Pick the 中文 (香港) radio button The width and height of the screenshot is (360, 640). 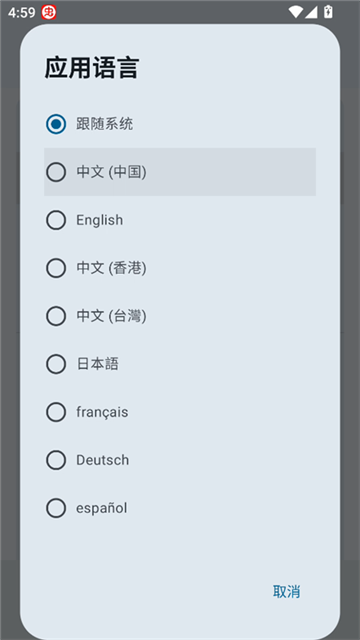pyautogui.click(x=56, y=268)
